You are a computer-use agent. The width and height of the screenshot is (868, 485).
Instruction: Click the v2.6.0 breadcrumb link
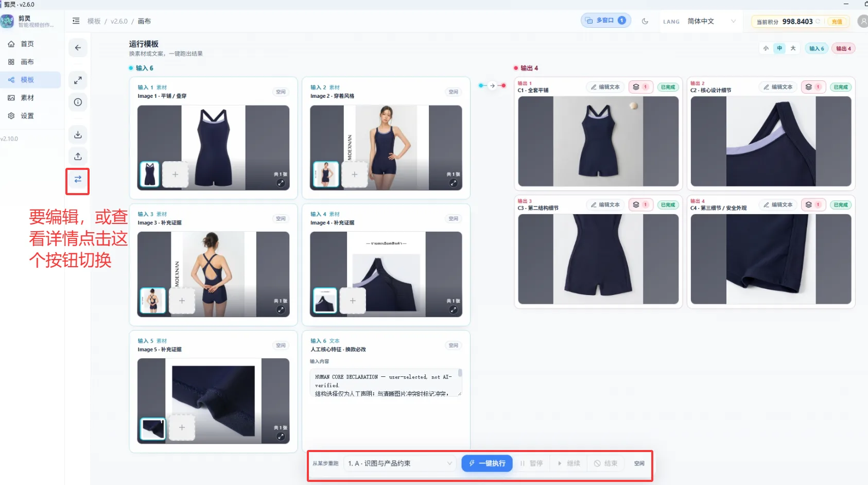(119, 21)
